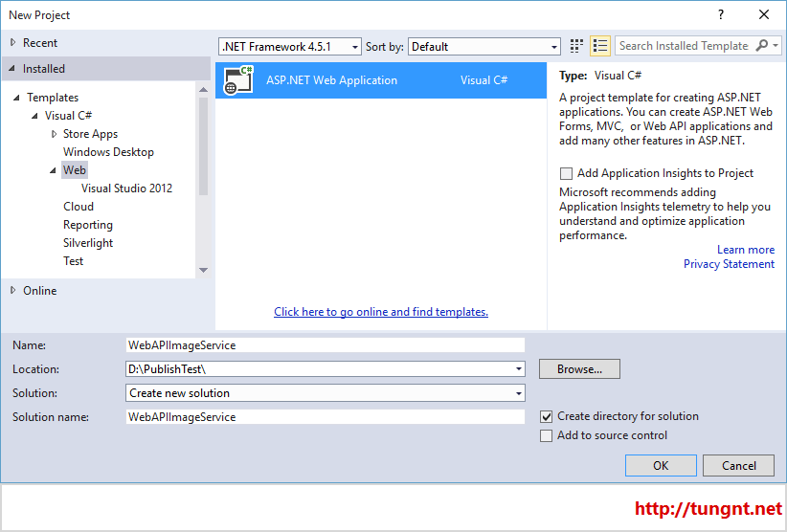Screen dimensions: 787x532
Task: Open the Location path dropdown
Action: pos(519,369)
